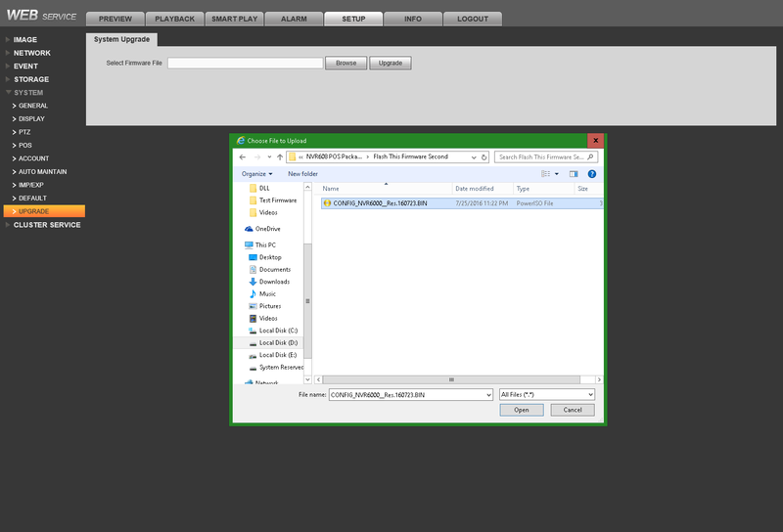Open the help question mark icon
783x532 pixels.
click(592, 174)
